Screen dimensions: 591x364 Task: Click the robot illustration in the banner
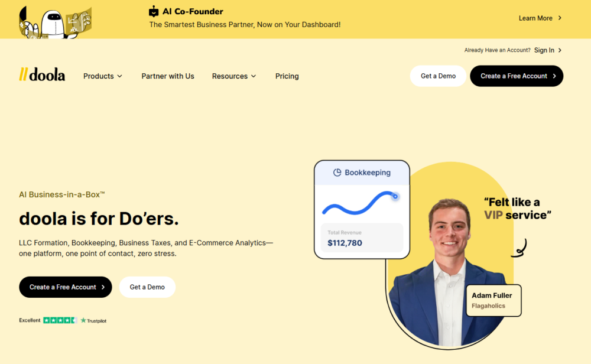pos(55,22)
